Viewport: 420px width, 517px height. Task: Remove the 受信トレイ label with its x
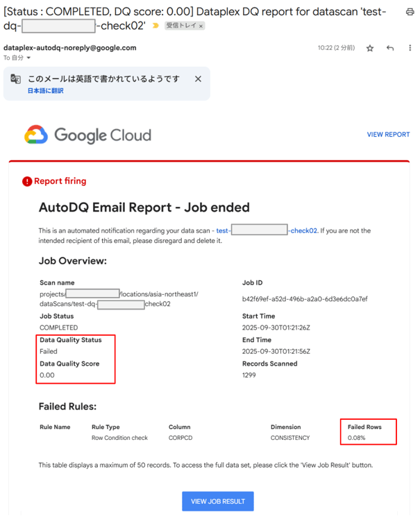[201, 26]
